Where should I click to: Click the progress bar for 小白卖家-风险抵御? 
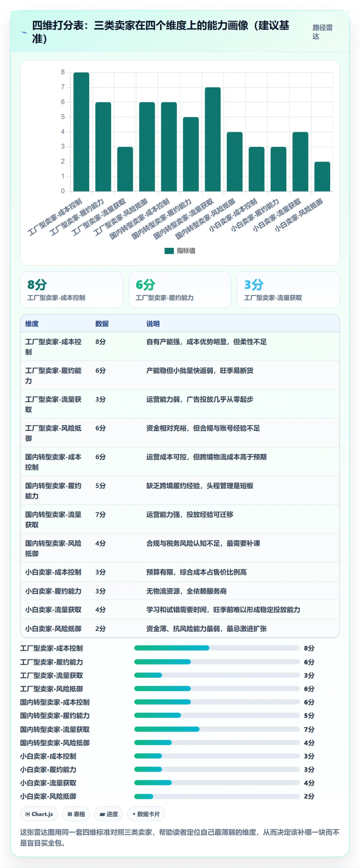217,796
